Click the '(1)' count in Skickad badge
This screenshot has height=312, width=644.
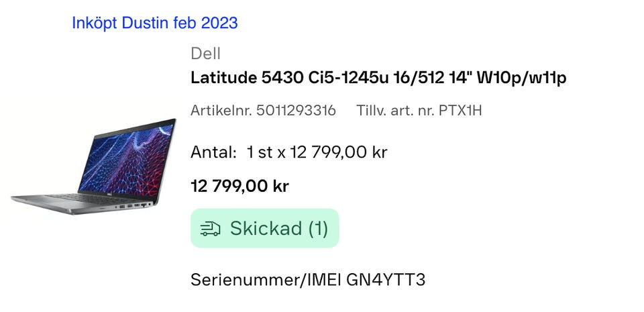[318, 228]
